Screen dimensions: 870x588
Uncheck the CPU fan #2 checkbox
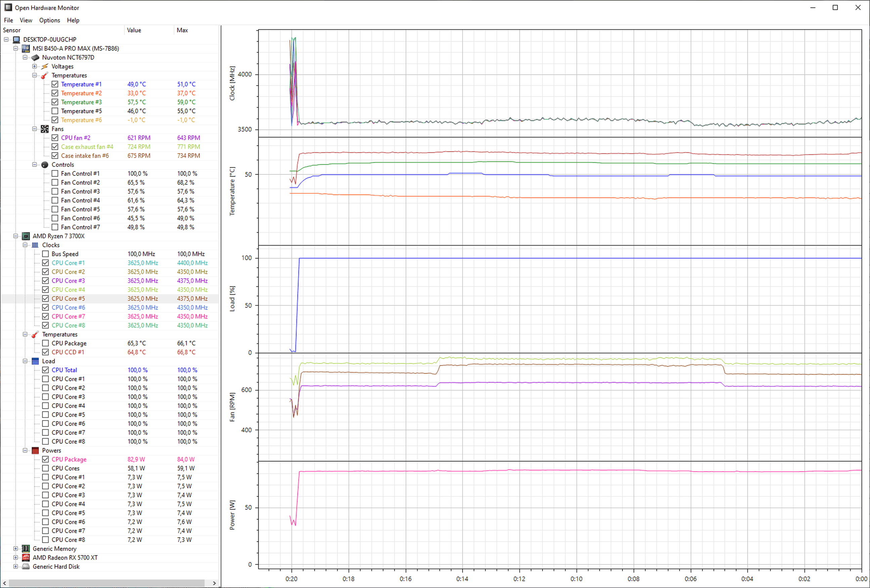[55, 138]
